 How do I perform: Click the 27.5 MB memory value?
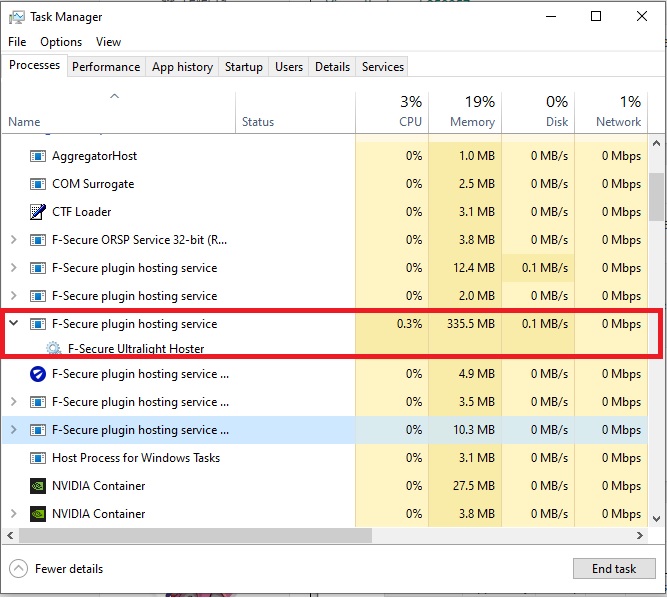473,486
